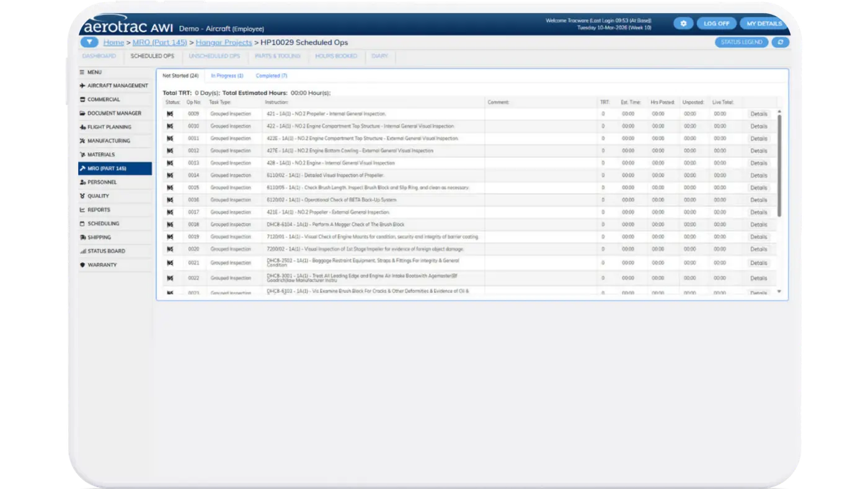The width and height of the screenshot is (868, 489).
Task: Click the Warranty shield icon
Action: pos(82,265)
